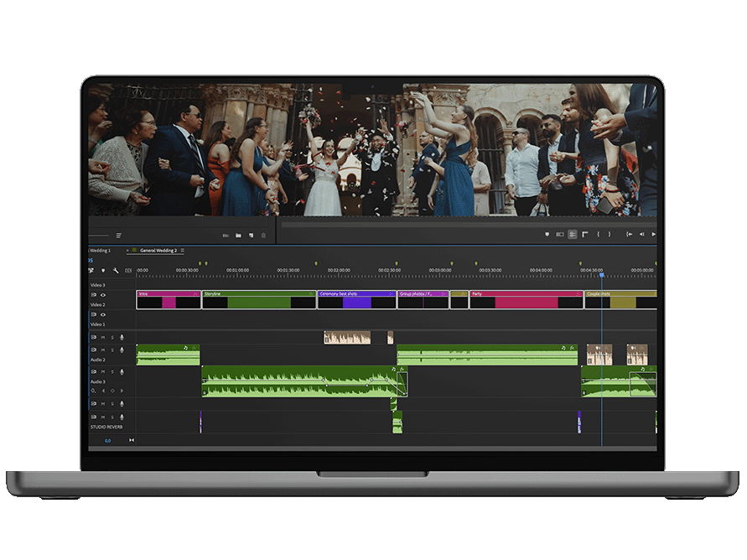Click the add marker icon in timeline header
The width and height of the screenshot is (747, 560).
103,270
